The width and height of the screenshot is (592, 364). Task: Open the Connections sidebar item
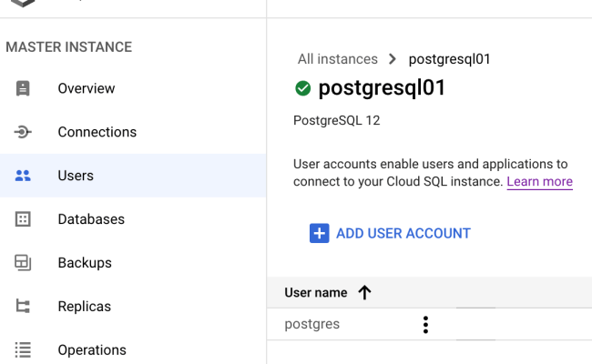pyautogui.click(x=133, y=132)
